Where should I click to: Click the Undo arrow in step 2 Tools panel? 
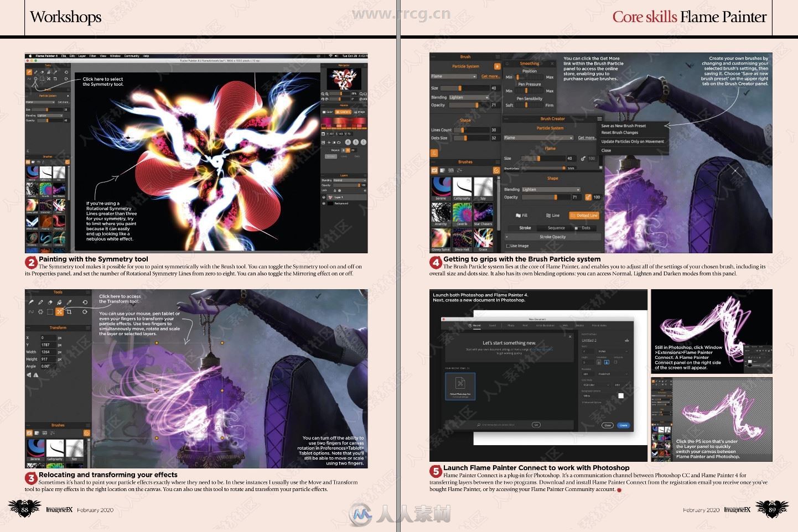[66, 72]
